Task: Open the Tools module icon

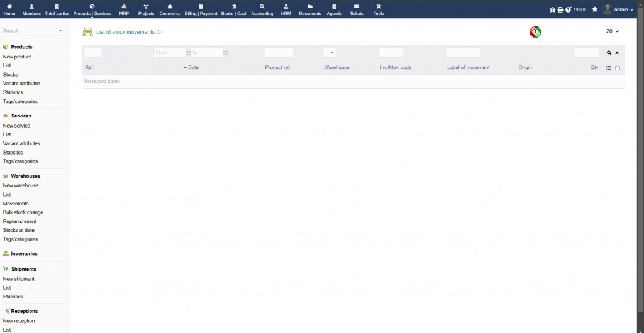Action: (379, 6)
